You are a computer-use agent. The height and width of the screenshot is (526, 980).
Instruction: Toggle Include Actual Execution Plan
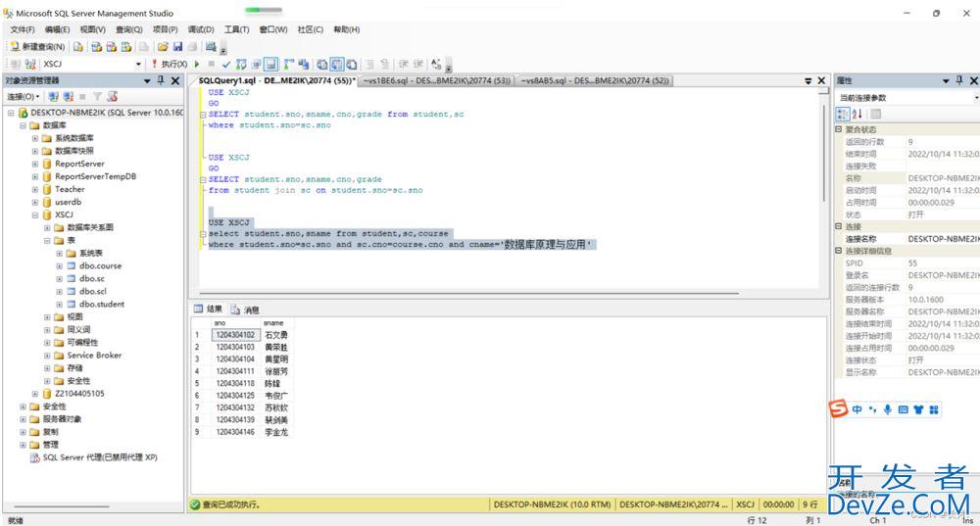coord(288,65)
